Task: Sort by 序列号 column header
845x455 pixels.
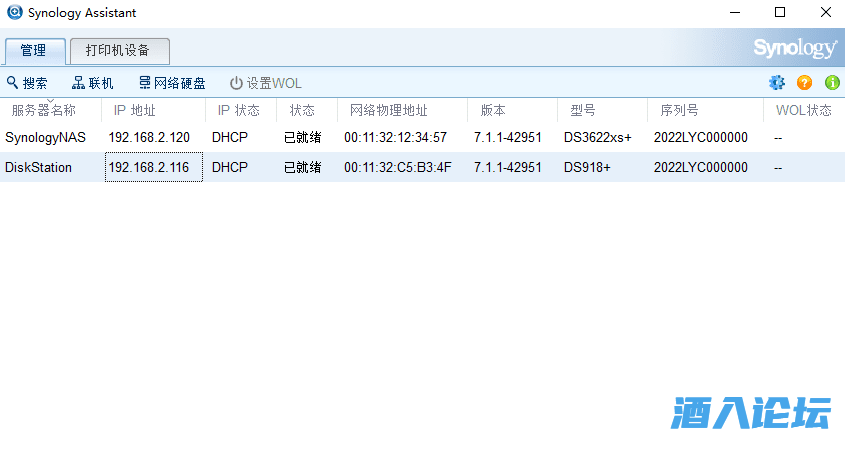Action: tap(705, 111)
